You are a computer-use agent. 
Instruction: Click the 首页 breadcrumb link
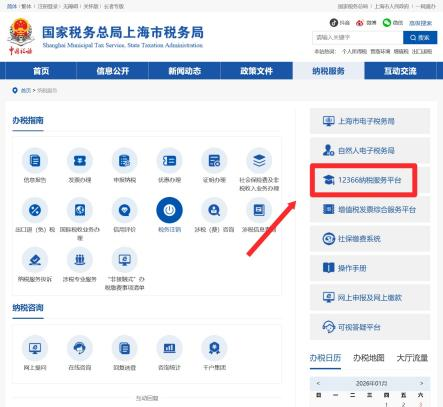(x=26, y=90)
